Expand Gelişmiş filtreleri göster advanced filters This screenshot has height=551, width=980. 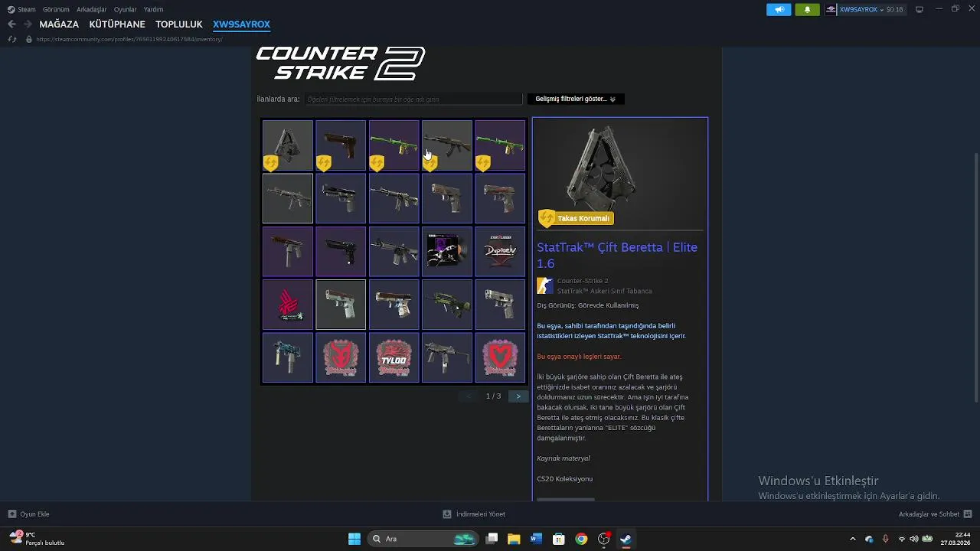[x=576, y=99]
